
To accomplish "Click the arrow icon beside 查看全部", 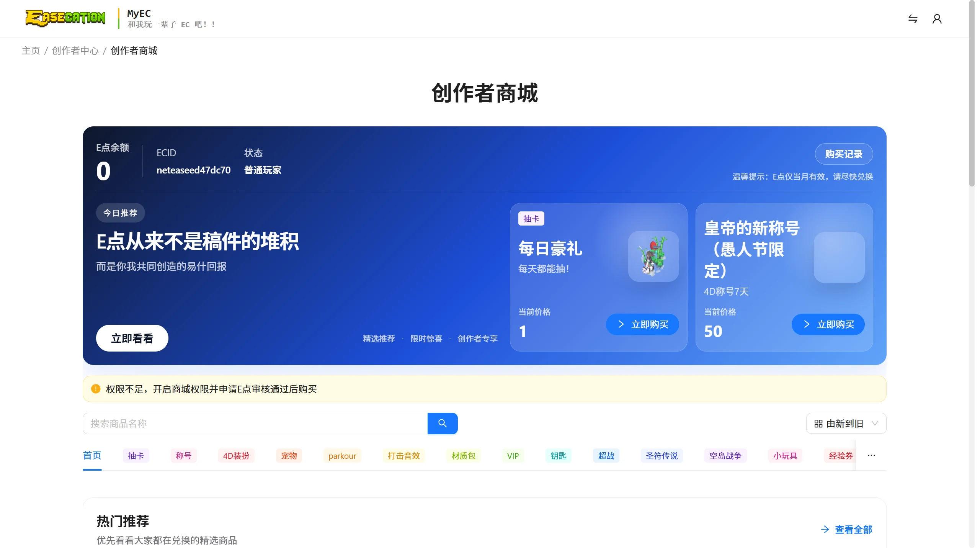I will coord(825,529).
